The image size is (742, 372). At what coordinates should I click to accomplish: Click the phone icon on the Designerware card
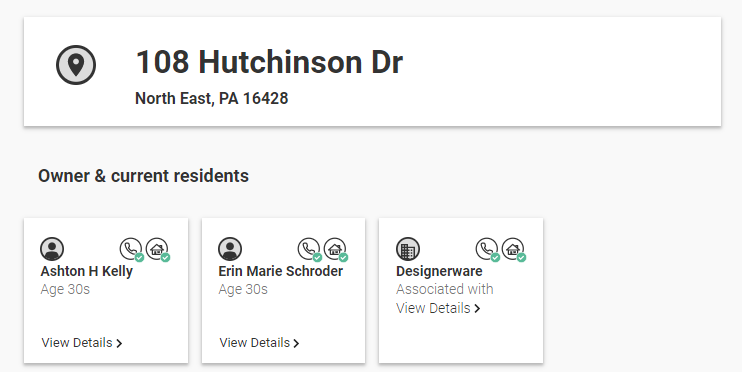point(487,249)
